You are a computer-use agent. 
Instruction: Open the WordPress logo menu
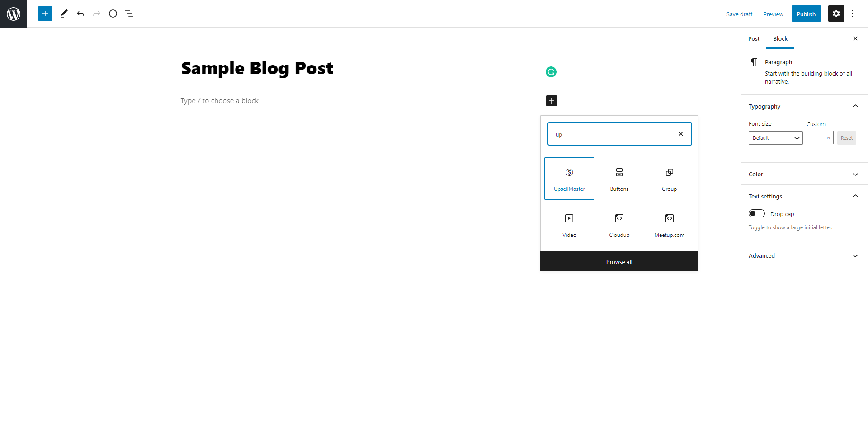pos(14,14)
